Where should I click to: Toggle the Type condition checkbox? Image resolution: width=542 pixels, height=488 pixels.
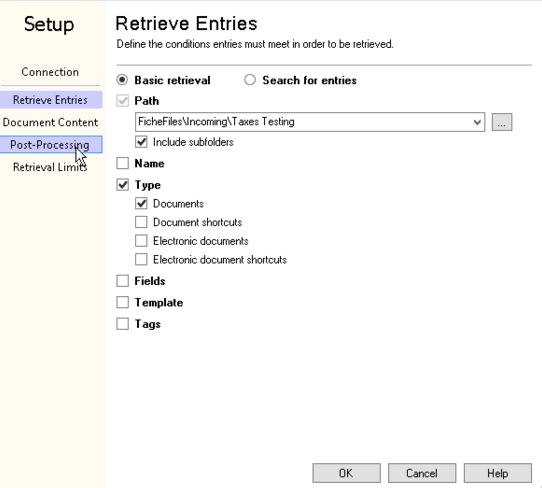[122, 185]
